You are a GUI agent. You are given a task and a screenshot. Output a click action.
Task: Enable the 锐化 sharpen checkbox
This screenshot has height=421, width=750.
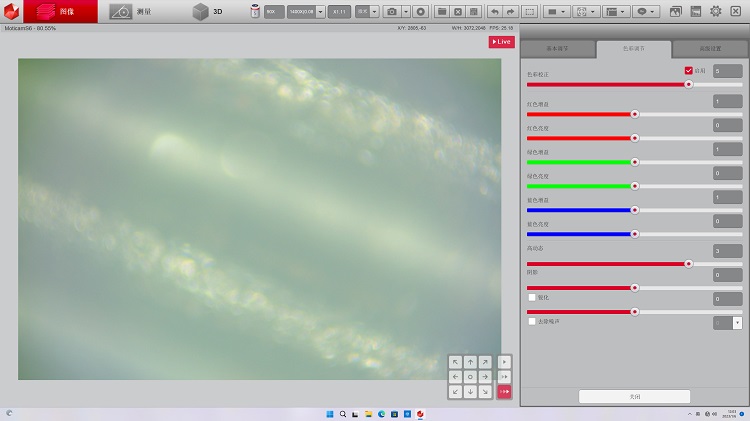532,297
